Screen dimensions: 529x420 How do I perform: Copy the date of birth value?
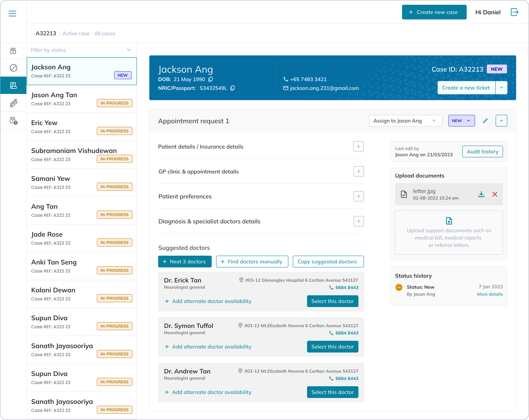(211, 79)
